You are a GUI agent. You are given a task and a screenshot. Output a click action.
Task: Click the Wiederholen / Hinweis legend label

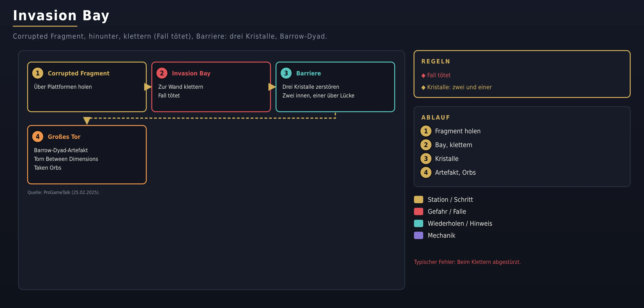(460, 224)
